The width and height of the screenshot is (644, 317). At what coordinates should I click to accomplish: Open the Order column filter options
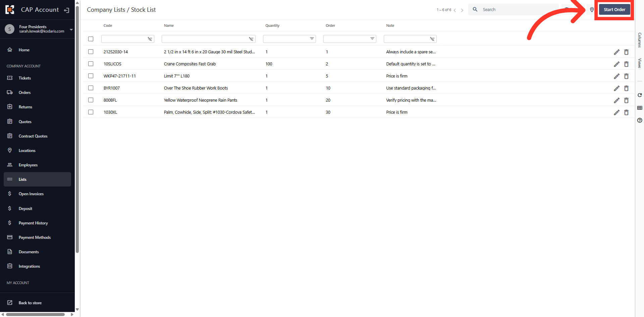point(372,39)
